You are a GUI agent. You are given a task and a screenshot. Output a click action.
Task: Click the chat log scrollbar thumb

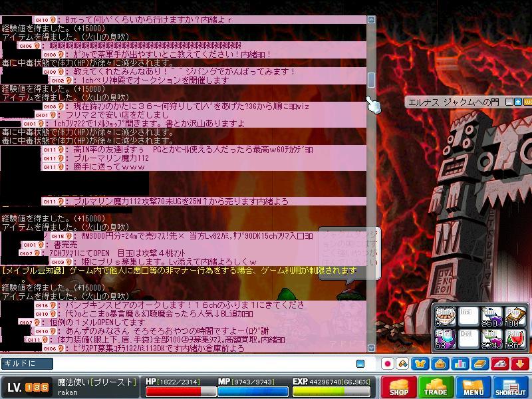[x=372, y=80]
